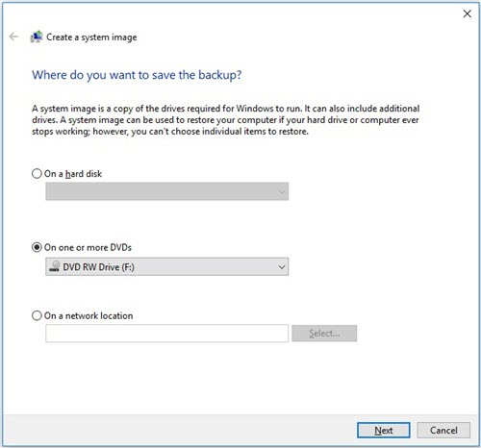Screen dimensions: 481x448
Task: Click the DVD dropdown chevron arrow
Action: click(x=282, y=266)
